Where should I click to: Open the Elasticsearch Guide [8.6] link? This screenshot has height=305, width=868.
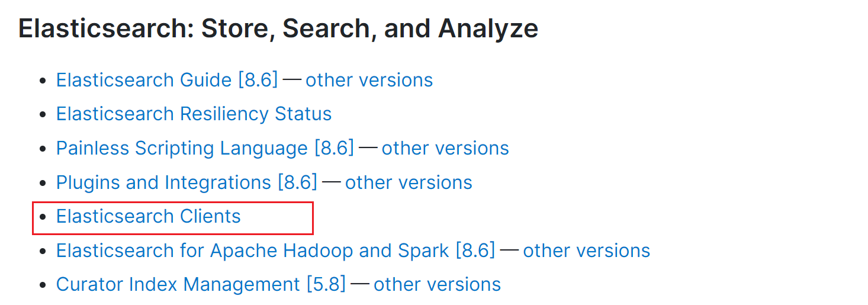pyautogui.click(x=167, y=80)
